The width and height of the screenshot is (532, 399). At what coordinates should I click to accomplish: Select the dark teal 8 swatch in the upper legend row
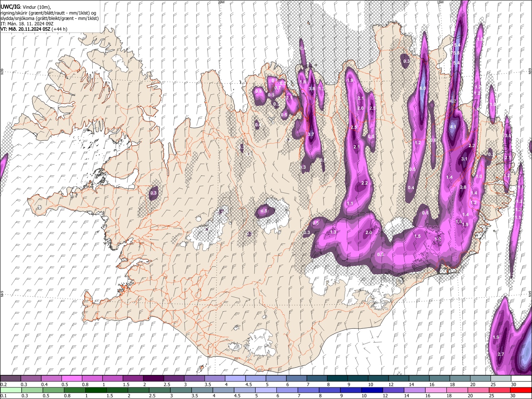click(x=337, y=378)
